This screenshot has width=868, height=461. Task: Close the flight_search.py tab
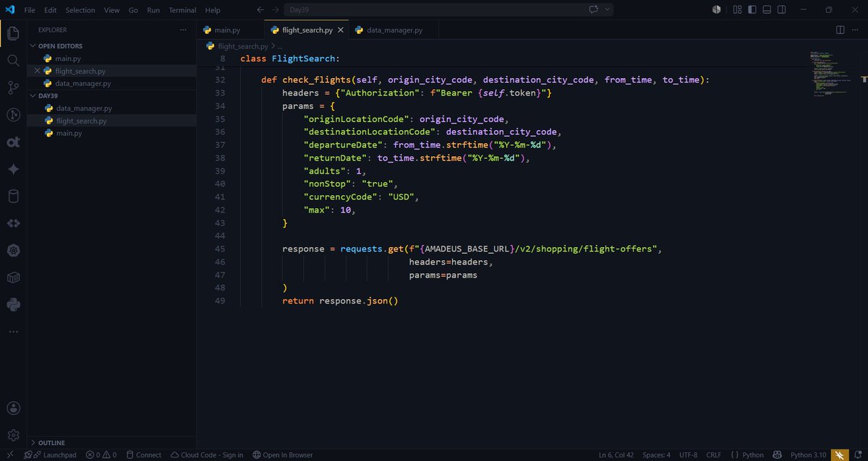pos(341,30)
